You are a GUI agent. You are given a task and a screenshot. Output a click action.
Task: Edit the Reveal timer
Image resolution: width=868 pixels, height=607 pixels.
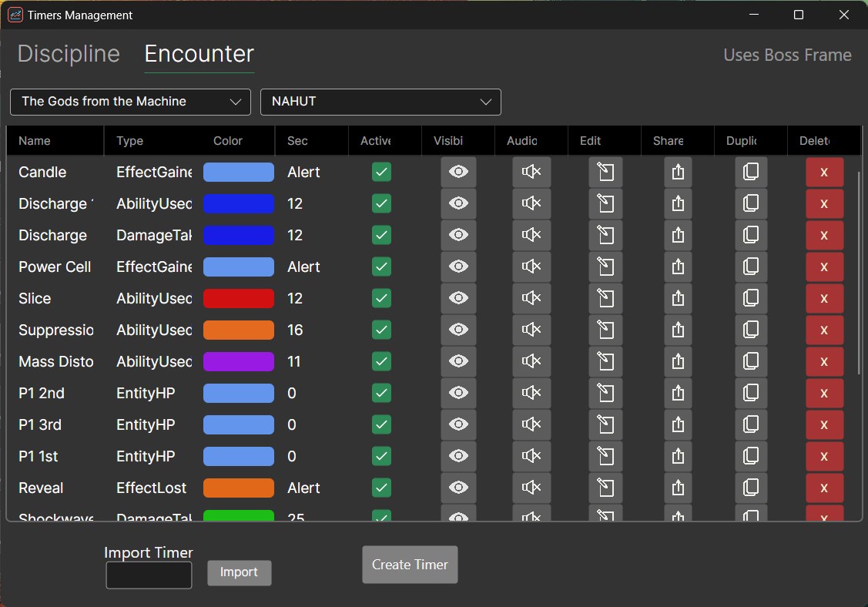pos(605,488)
